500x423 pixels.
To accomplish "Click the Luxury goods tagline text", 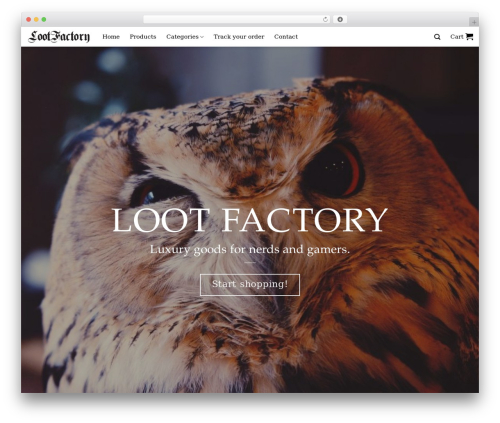I will click(250, 249).
